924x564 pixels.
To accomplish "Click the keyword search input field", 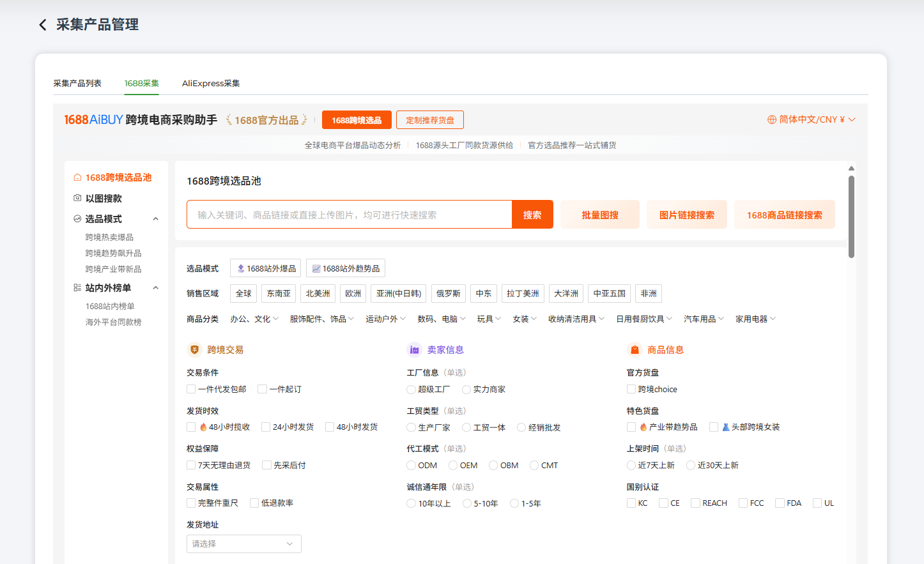I will click(350, 215).
